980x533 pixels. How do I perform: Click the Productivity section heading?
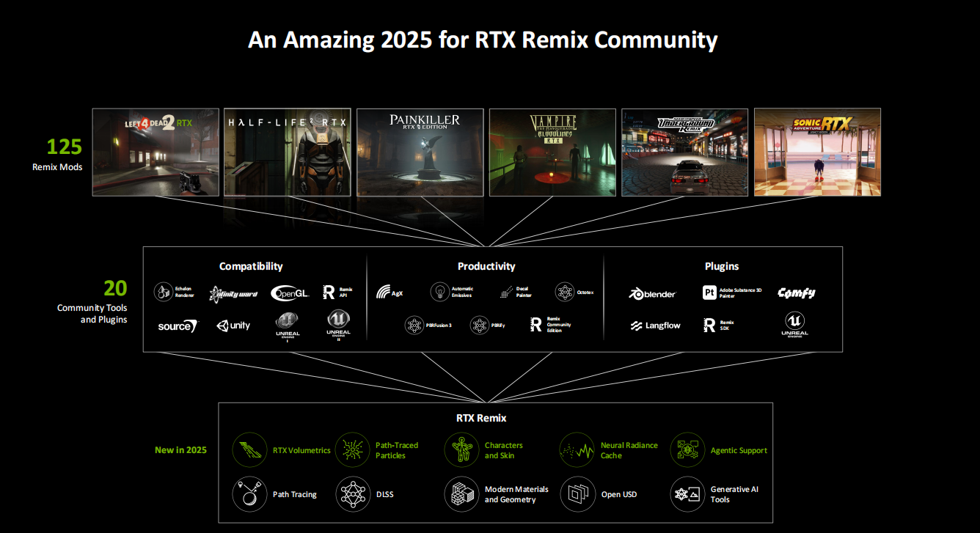(486, 266)
